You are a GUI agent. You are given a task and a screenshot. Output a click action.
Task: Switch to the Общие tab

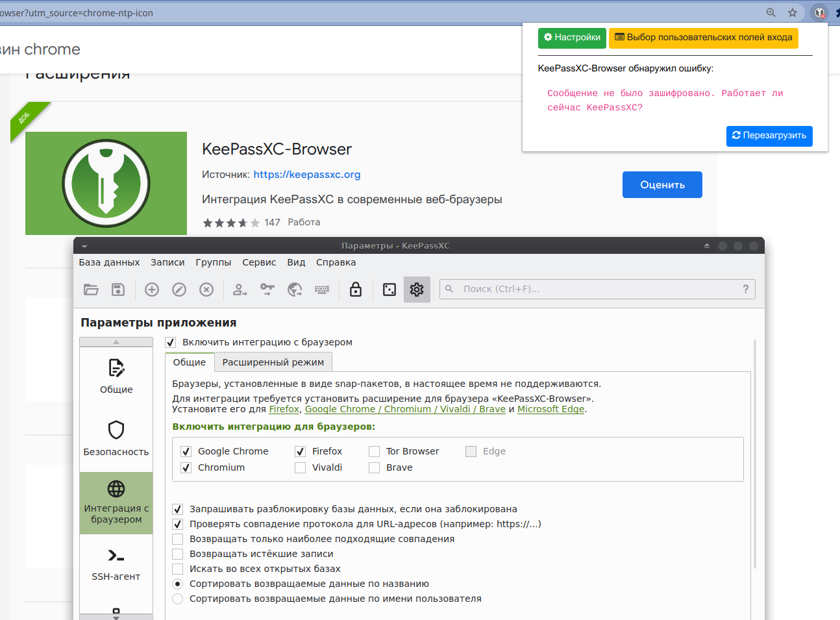coord(190,362)
